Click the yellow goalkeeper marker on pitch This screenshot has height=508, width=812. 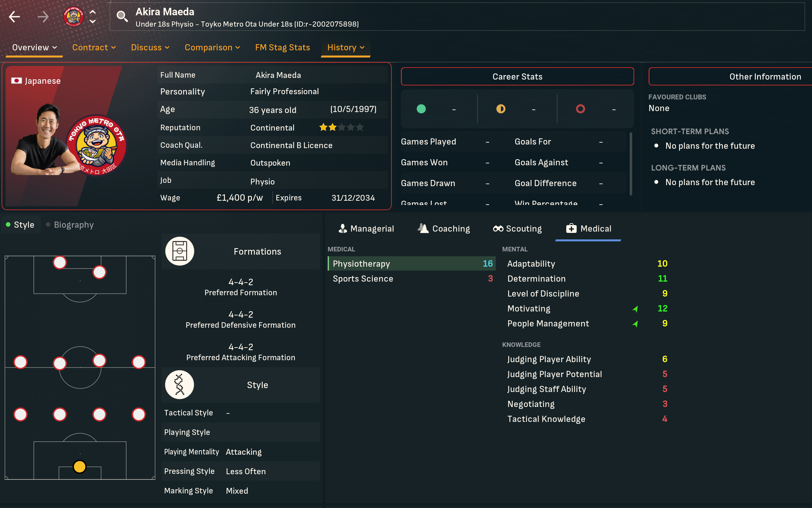(80, 467)
